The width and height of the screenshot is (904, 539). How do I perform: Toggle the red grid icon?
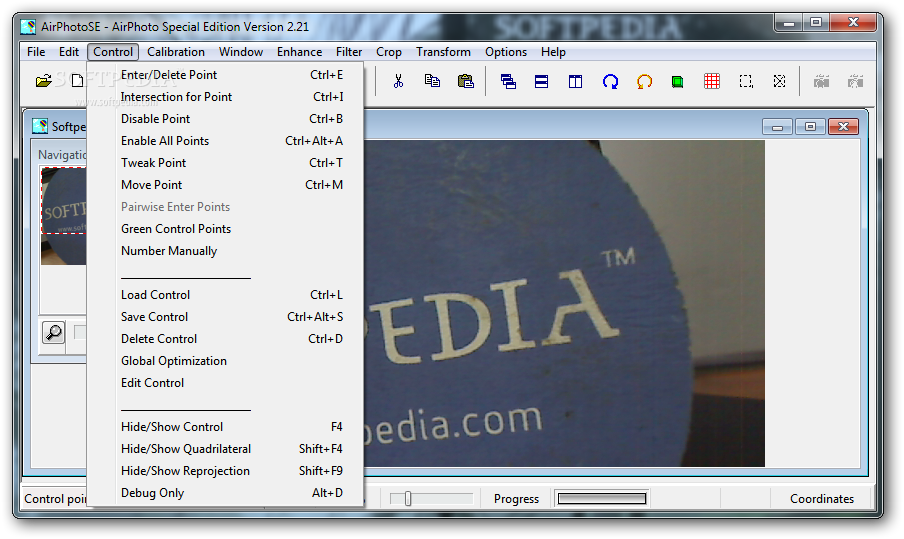[712, 81]
